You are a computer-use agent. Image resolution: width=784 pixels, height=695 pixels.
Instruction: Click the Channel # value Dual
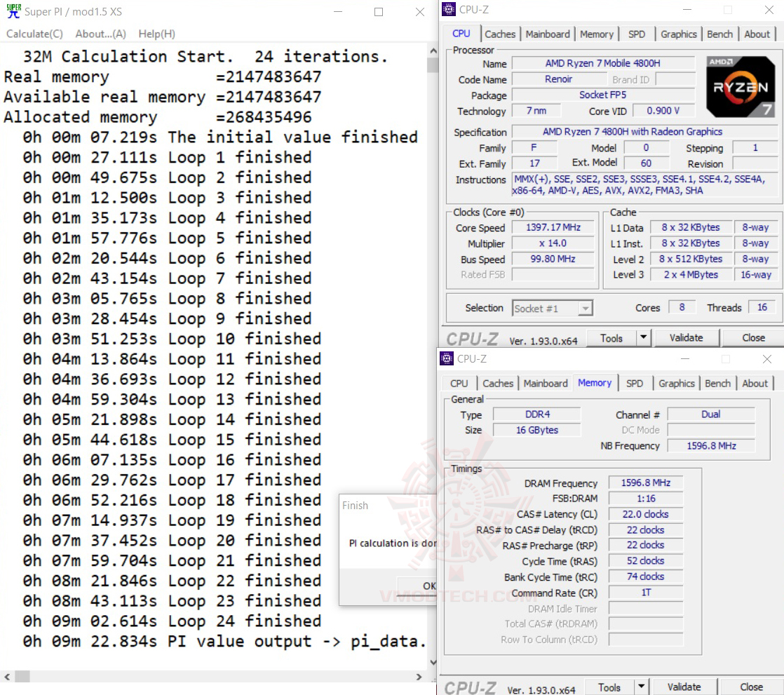711,414
